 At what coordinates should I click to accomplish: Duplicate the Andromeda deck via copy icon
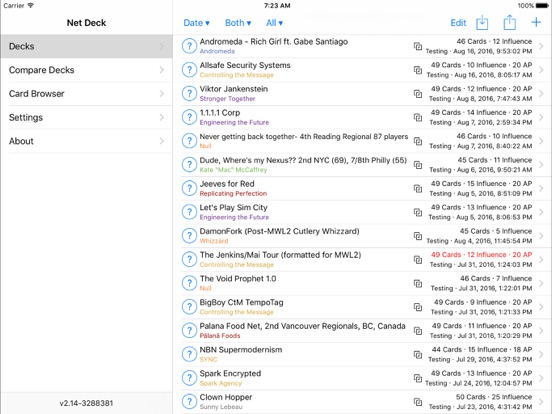coord(418,46)
